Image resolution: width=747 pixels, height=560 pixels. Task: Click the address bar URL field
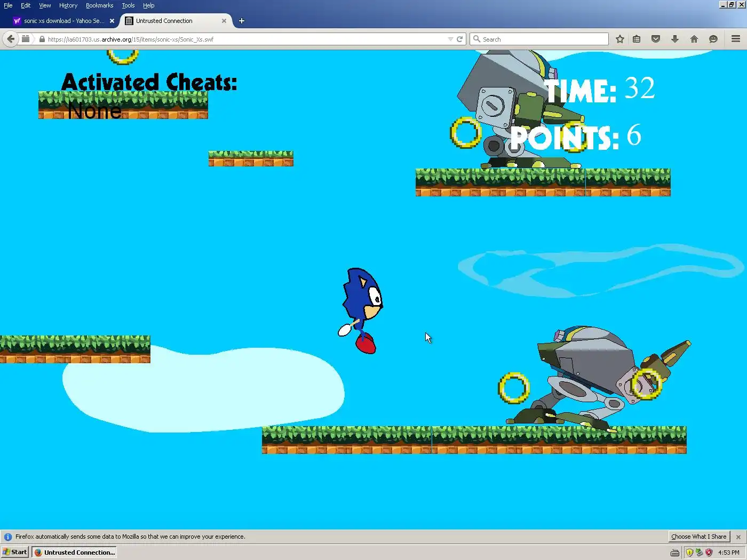click(245, 39)
